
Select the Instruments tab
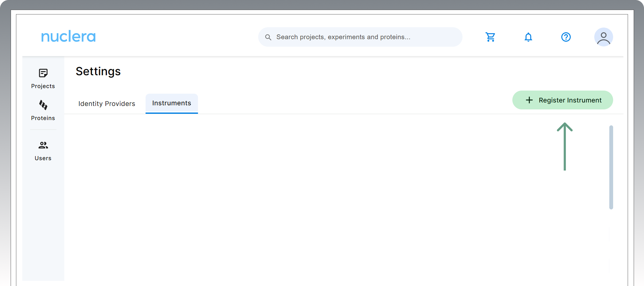(x=172, y=103)
